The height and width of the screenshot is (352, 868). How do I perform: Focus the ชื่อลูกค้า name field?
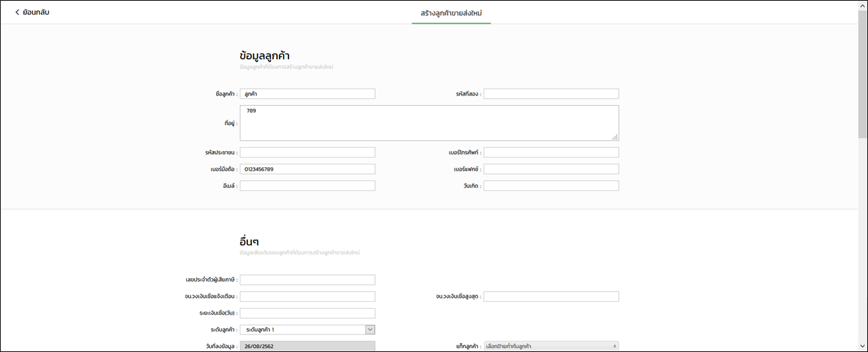click(307, 94)
